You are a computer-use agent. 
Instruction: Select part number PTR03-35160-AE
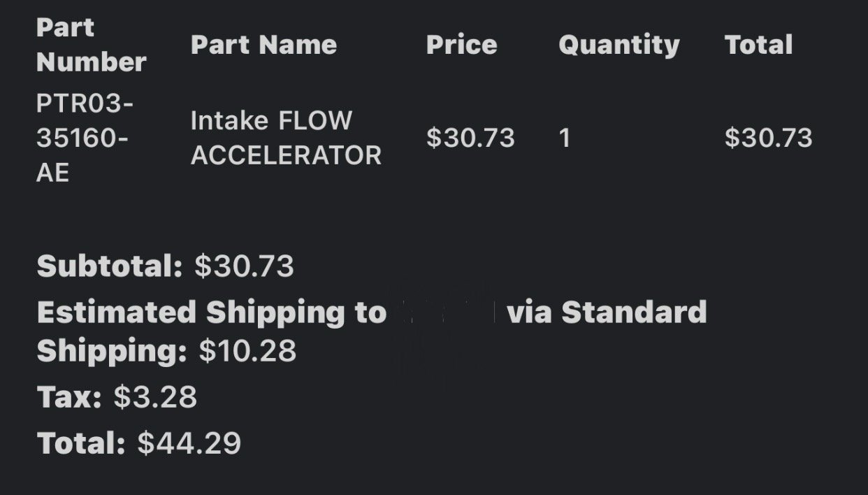click(85, 138)
